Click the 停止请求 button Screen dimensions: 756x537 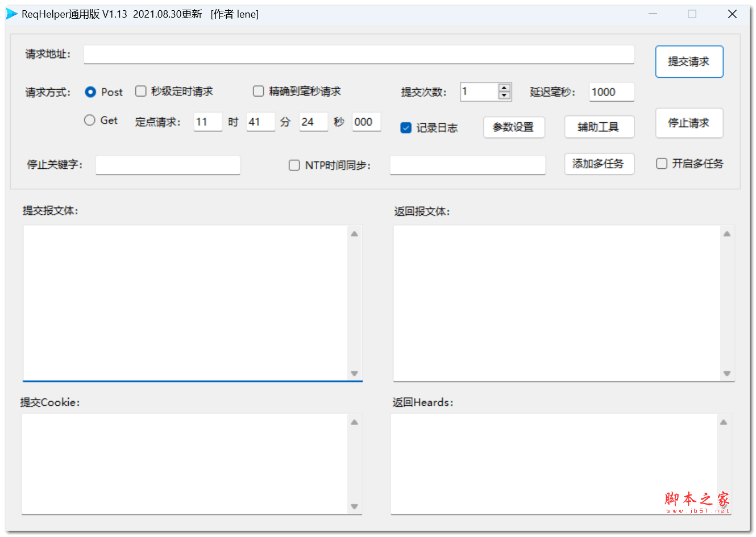(x=689, y=123)
